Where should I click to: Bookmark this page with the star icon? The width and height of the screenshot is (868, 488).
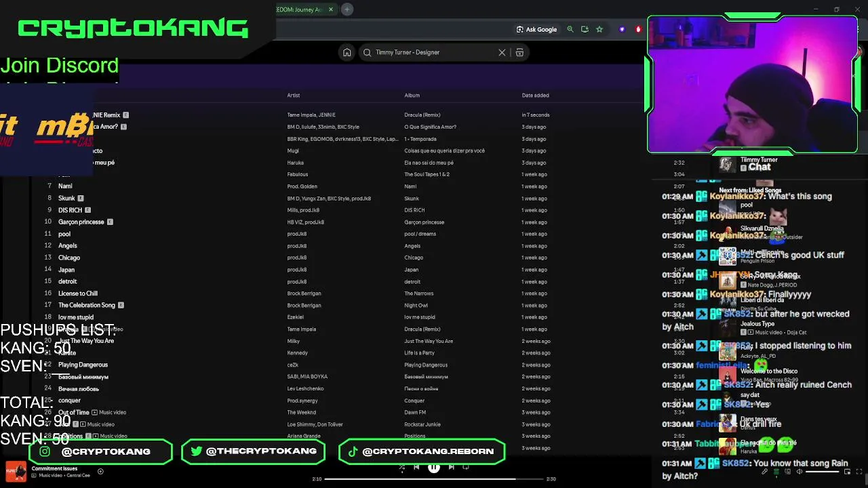click(599, 29)
